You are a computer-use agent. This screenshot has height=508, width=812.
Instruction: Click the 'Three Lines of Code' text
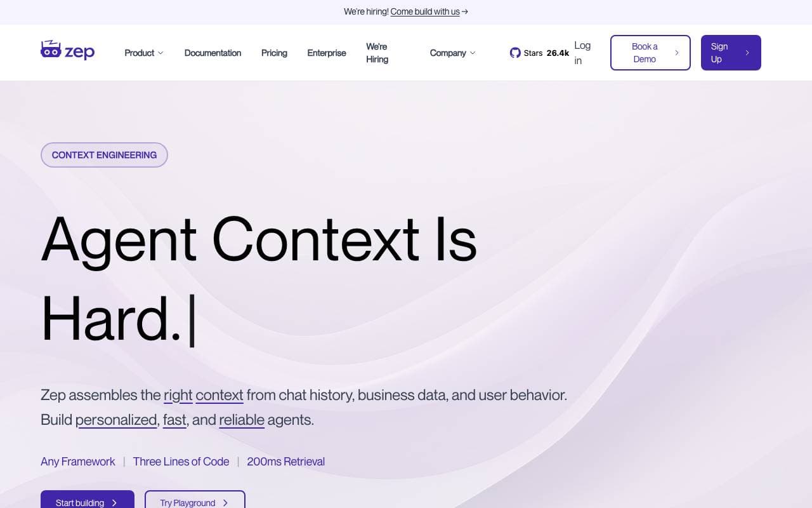coord(181,462)
